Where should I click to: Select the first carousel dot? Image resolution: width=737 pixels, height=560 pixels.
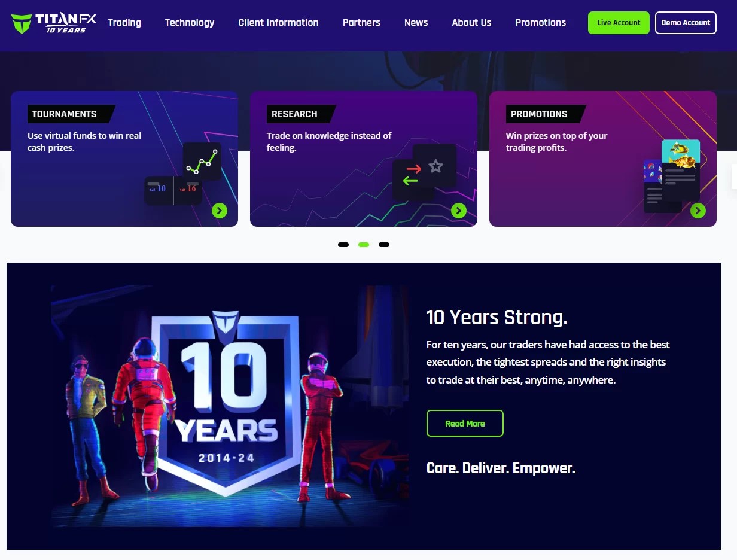(343, 244)
